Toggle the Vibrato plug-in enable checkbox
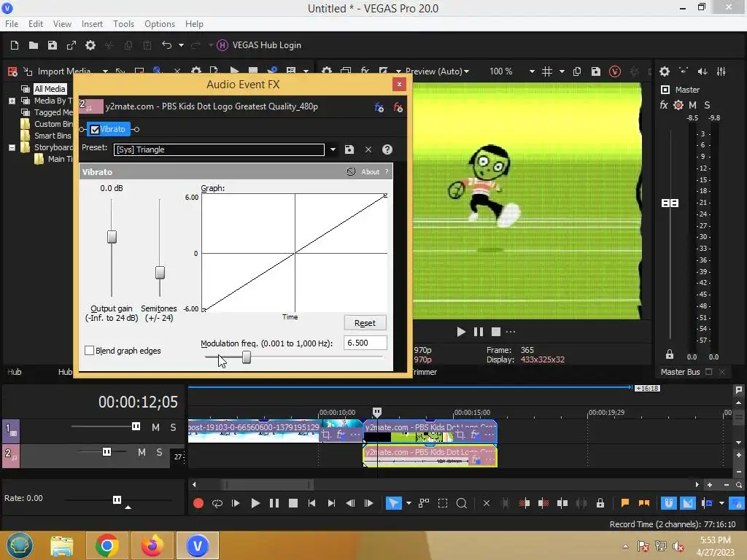The image size is (747, 560). [x=95, y=130]
